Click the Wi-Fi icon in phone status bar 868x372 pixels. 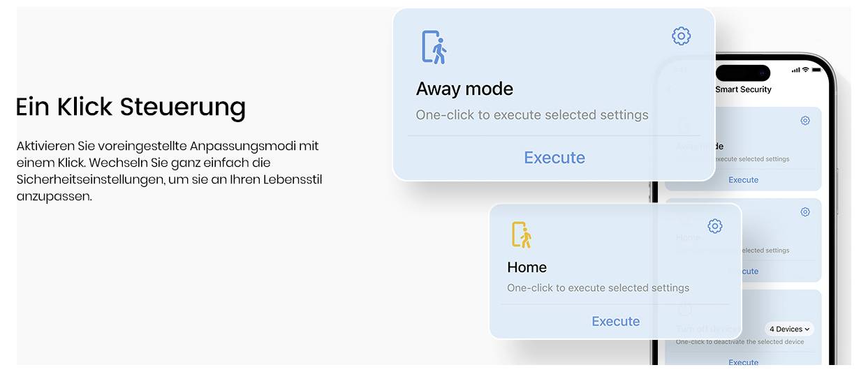click(805, 70)
